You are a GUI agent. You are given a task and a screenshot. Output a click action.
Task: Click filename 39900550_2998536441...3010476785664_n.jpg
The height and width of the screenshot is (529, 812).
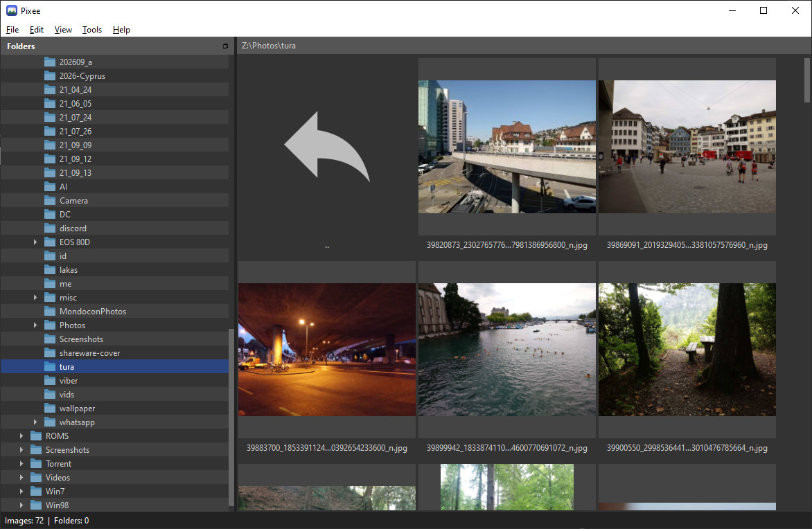coord(687,448)
